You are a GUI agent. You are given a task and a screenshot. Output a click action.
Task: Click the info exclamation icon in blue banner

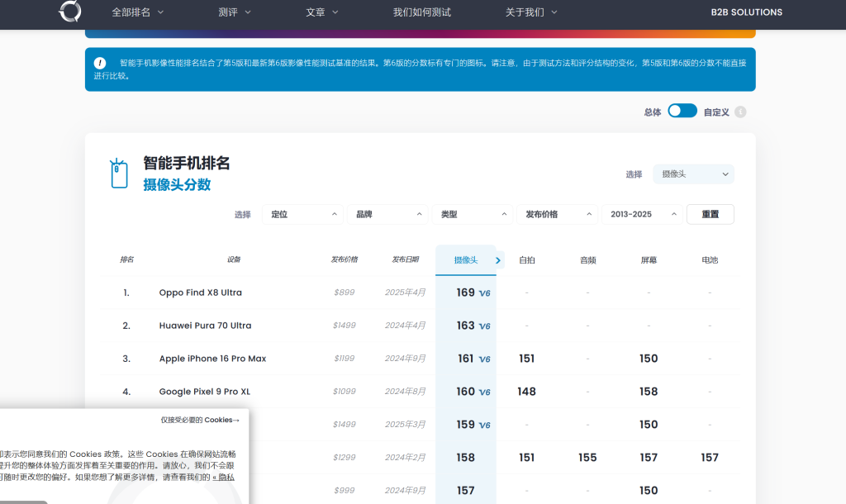[x=100, y=63]
